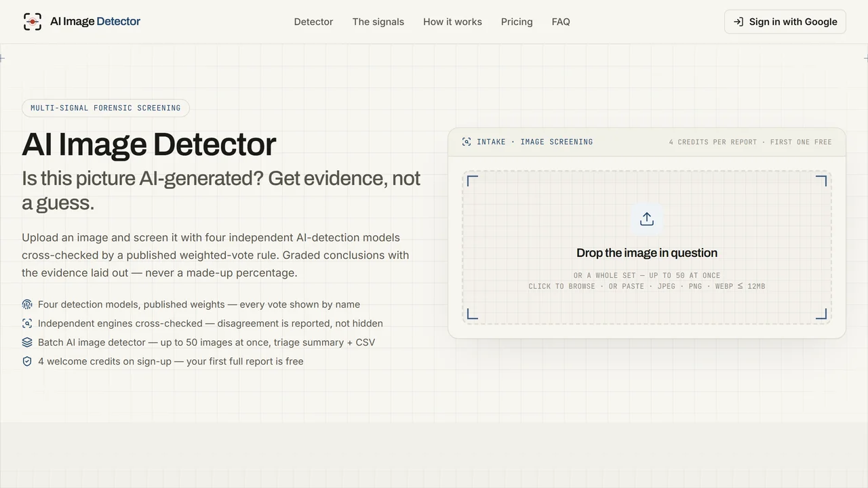This screenshot has width=868, height=488.
Task: Click the Drop the image in question text
Action: (x=647, y=253)
